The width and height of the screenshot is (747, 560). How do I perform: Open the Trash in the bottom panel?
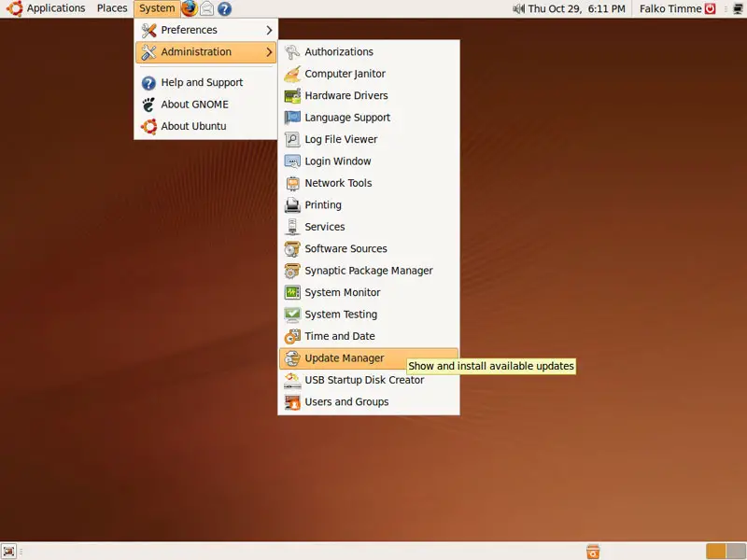593,552
